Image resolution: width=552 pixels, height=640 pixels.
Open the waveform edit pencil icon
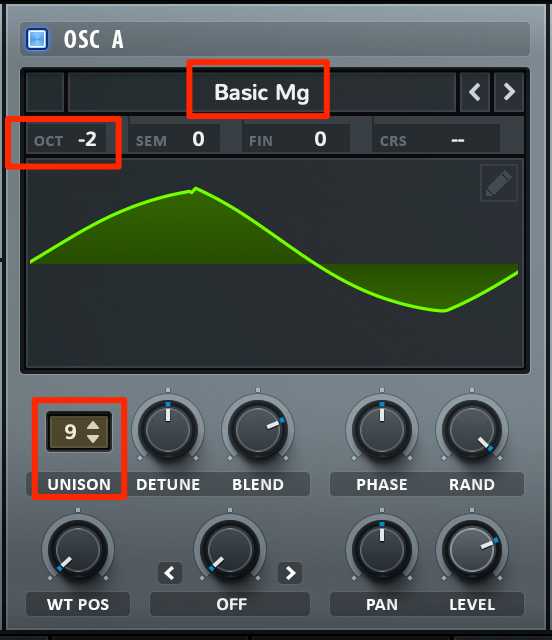(499, 183)
